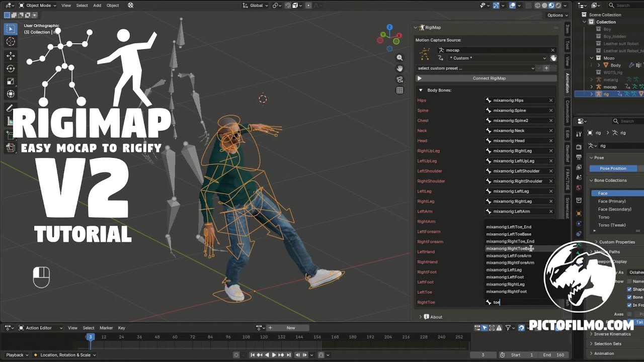Viewport: 644px width, 362px height.
Task: Choose the Rotate tool in left toolbar
Action: 11,68
